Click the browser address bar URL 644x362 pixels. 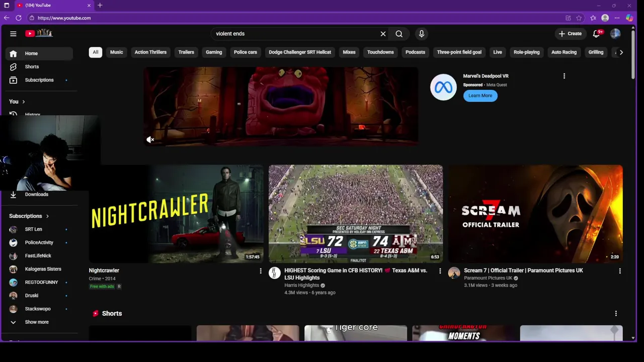[x=64, y=18]
